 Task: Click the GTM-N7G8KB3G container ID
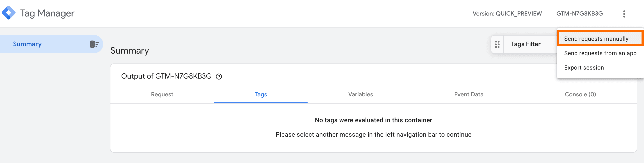point(580,14)
